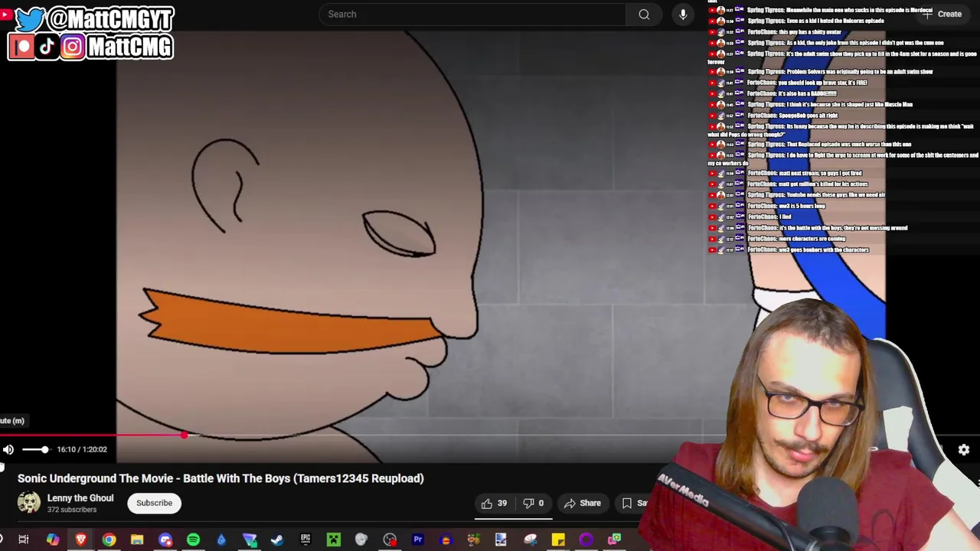
Task: Adjust the volume slider in the player
Action: [x=35, y=450]
